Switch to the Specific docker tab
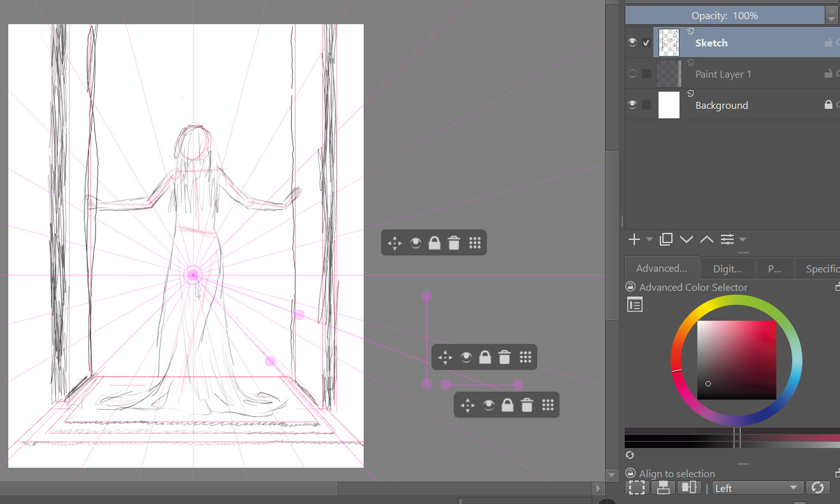Image resolution: width=840 pixels, height=504 pixels. tap(822, 269)
